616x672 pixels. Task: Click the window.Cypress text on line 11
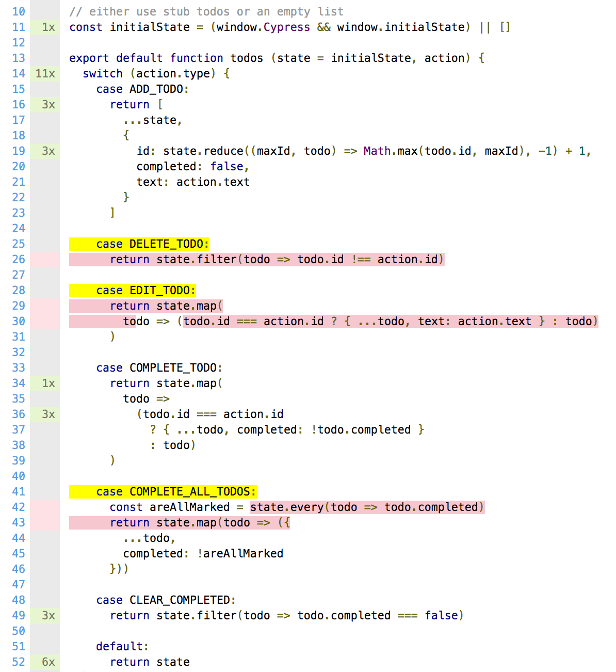point(263,27)
